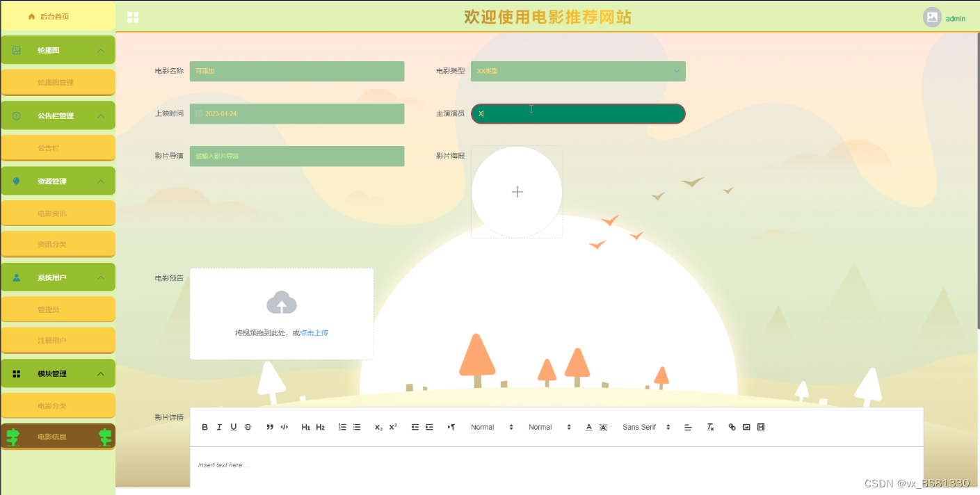Open 电影资讯 menu item

58,213
